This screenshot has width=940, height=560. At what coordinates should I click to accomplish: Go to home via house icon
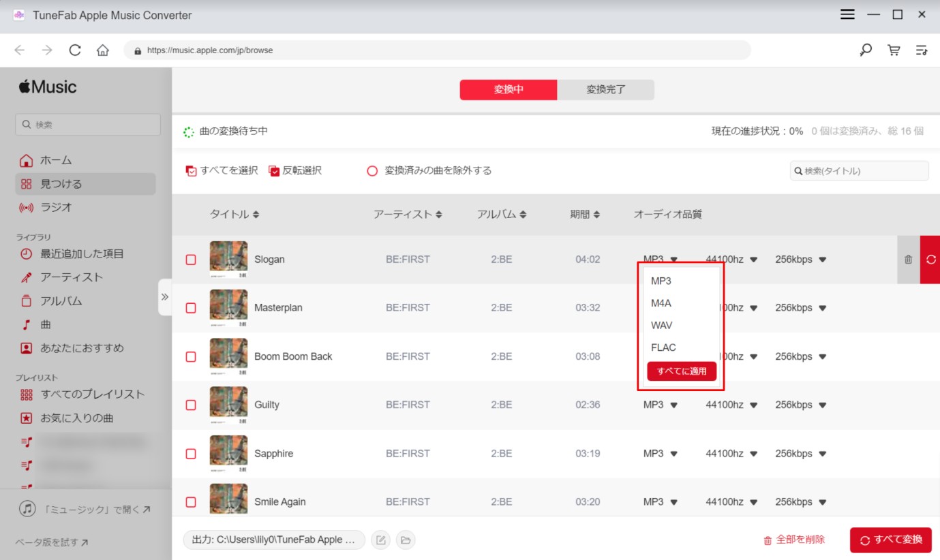pos(103,50)
